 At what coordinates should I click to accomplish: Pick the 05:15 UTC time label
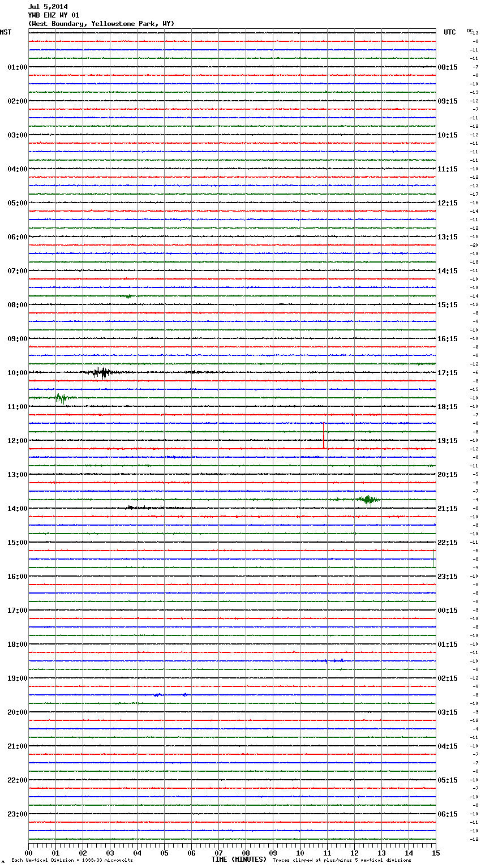(448, 780)
